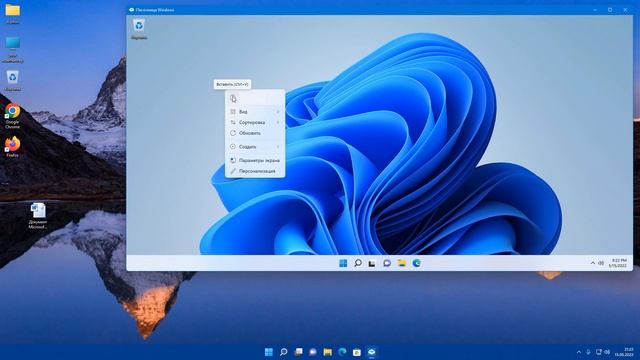Open Task View in the host taskbar
The image size is (640, 360).
(x=298, y=352)
